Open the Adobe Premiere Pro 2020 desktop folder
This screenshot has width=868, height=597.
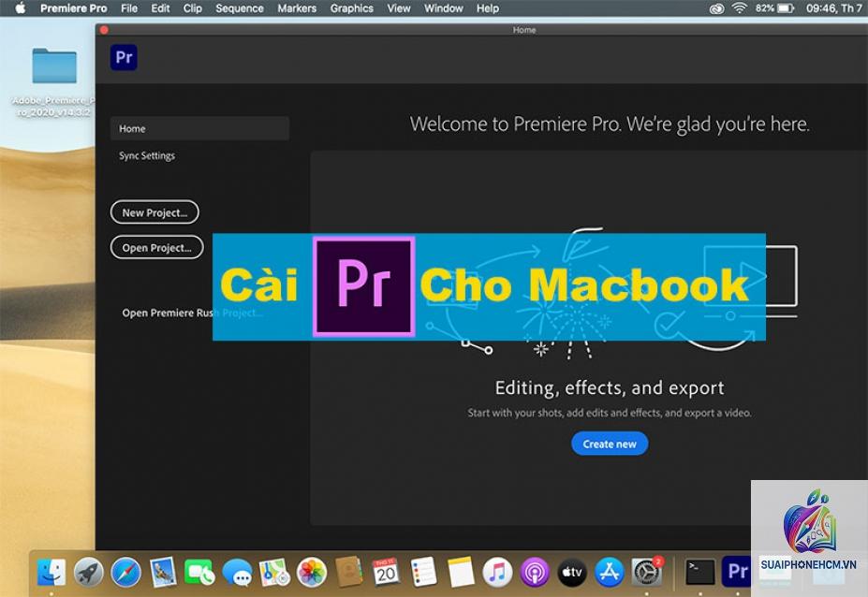click(54, 66)
